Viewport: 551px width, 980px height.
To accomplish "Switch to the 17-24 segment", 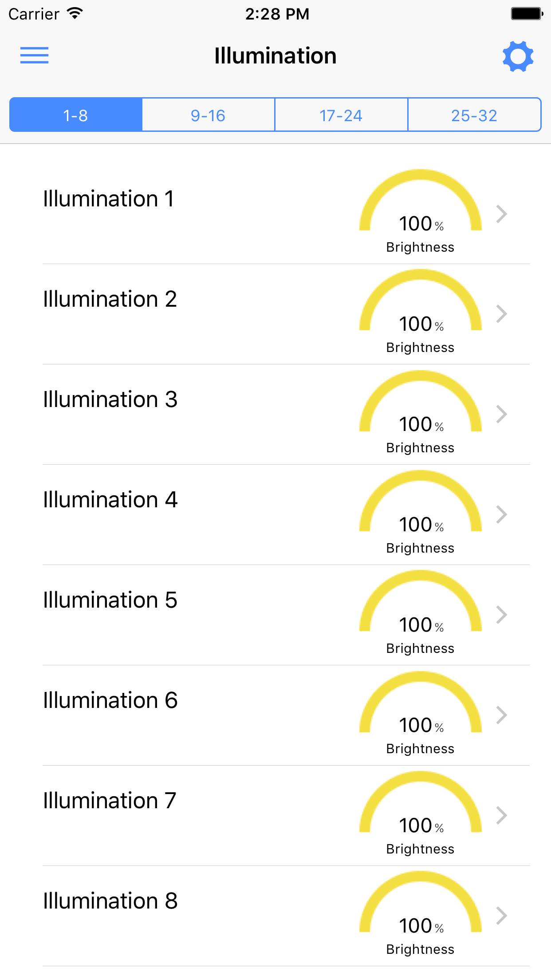I will pyautogui.click(x=341, y=115).
